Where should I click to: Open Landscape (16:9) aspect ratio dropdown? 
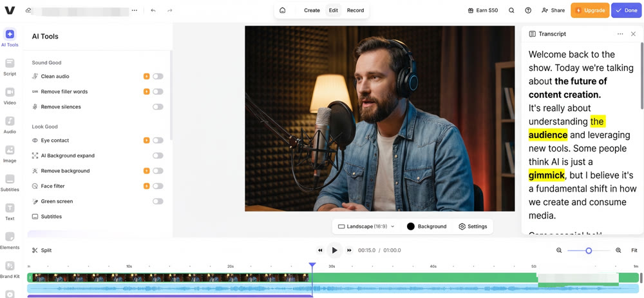click(366, 226)
